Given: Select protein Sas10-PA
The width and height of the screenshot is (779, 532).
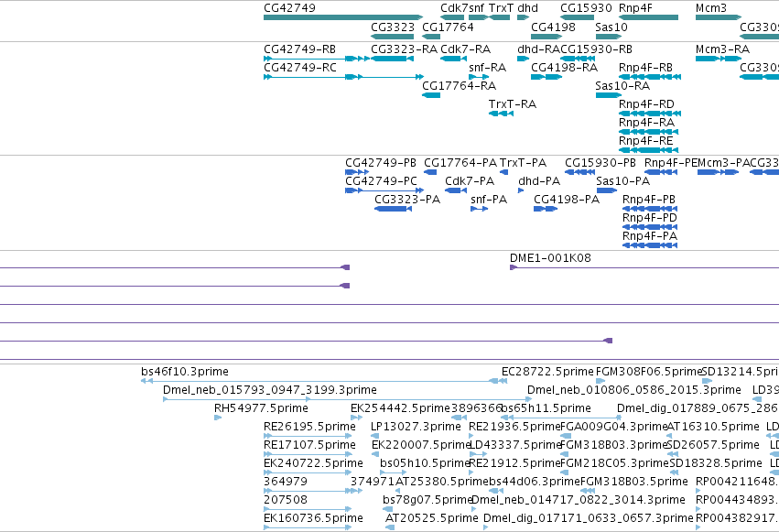Looking at the screenshot, I should coord(623,181).
